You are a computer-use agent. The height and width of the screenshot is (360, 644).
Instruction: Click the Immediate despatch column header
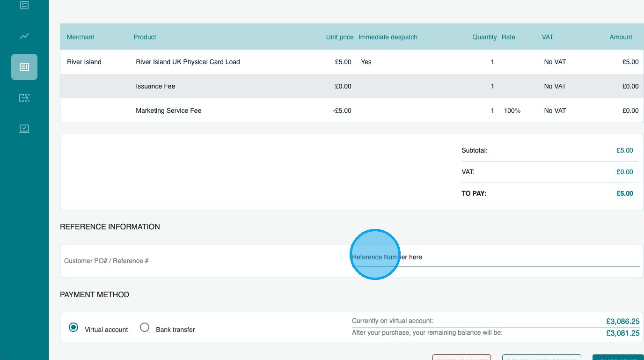(388, 37)
